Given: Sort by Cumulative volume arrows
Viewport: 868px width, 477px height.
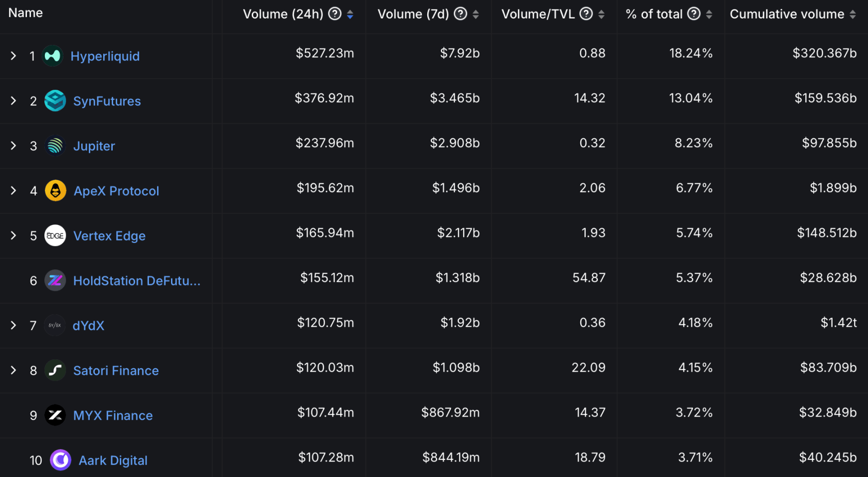Looking at the screenshot, I should 853,14.
